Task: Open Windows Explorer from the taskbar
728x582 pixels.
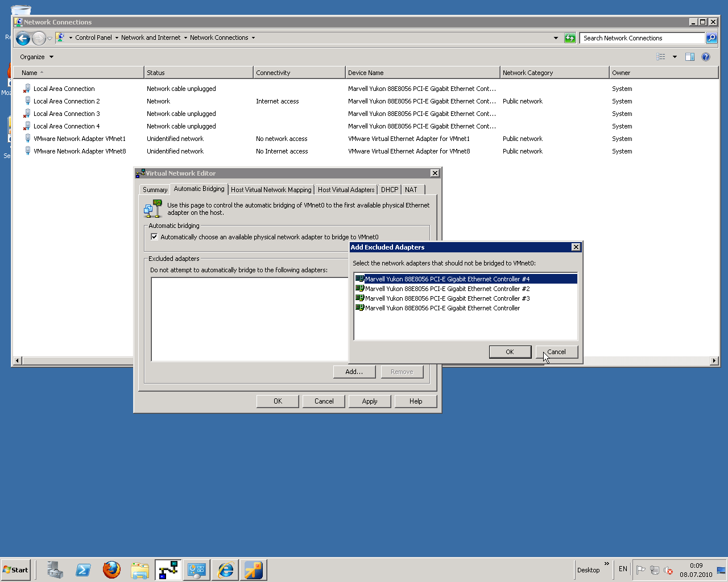Action: pyautogui.click(x=140, y=569)
